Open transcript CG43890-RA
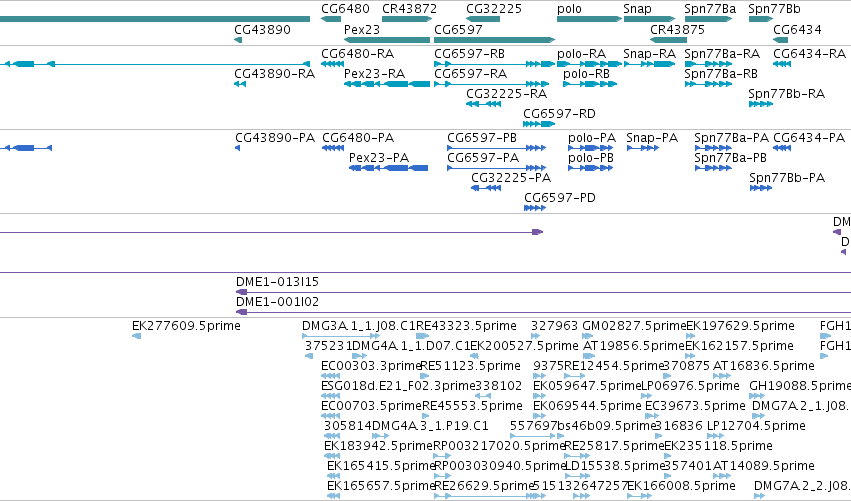 pyautogui.click(x=275, y=74)
